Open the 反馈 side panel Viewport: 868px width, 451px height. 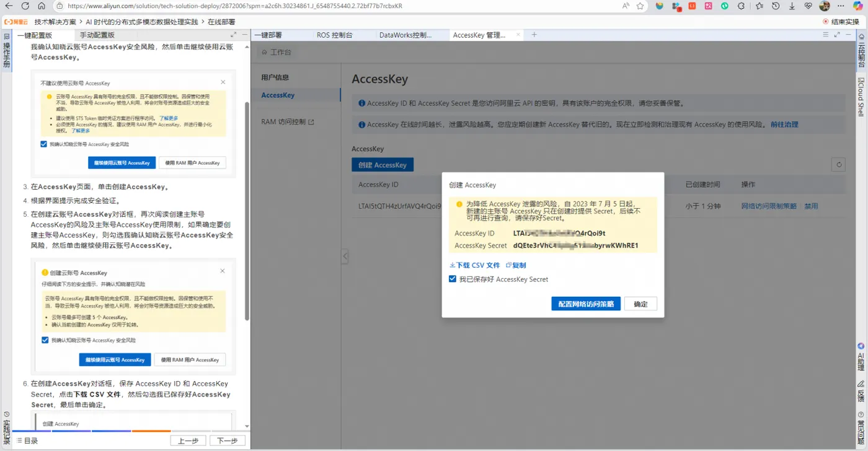(x=861, y=392)
